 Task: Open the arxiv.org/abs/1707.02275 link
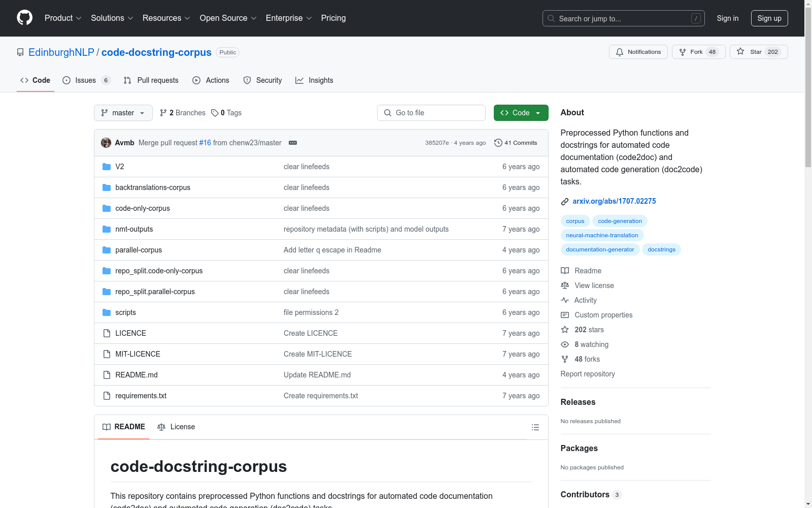tap(614, 201)
